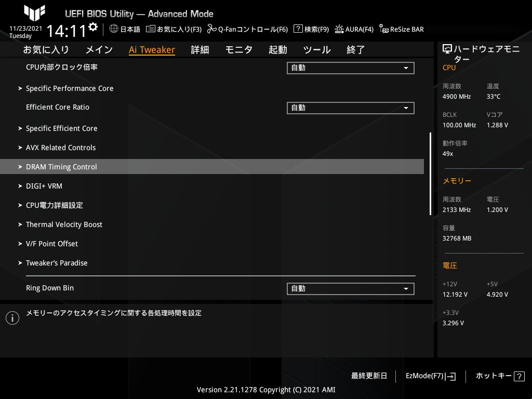This screenshot has width=532, height=399.
Task: Click +3.3V reading 3.296 V
Action: 453,323
